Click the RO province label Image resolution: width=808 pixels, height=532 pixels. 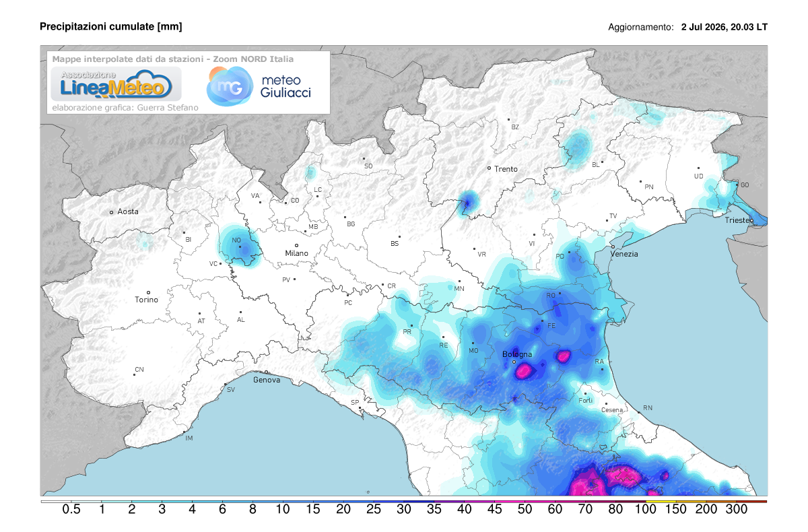[x=550, y=295]
